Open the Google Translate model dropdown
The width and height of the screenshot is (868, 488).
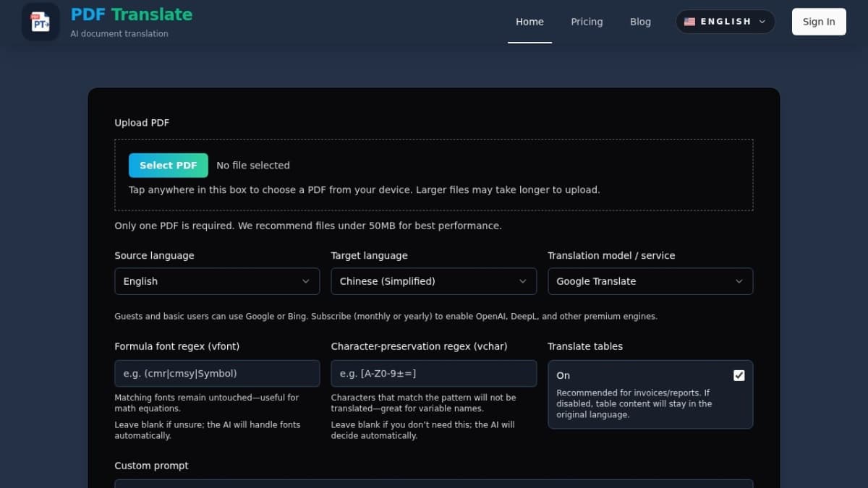649,281
